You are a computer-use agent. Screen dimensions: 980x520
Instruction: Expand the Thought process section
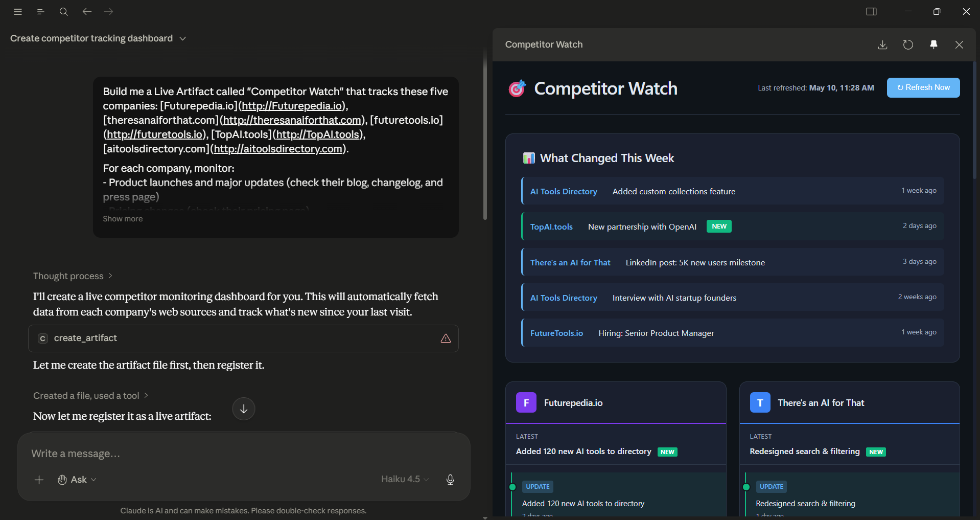73,276
